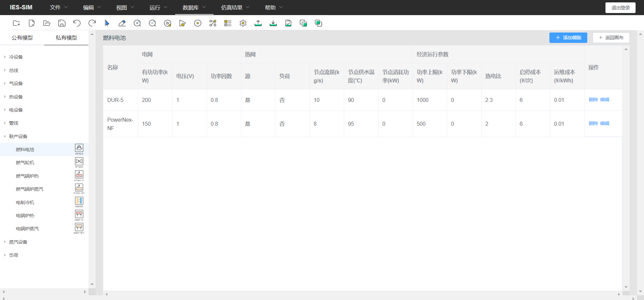The width and height of the screenshot is (644, 300).
Task: Click the 电锅炉蒸汽 device thumbnail icon
Action: click(79, 228)
